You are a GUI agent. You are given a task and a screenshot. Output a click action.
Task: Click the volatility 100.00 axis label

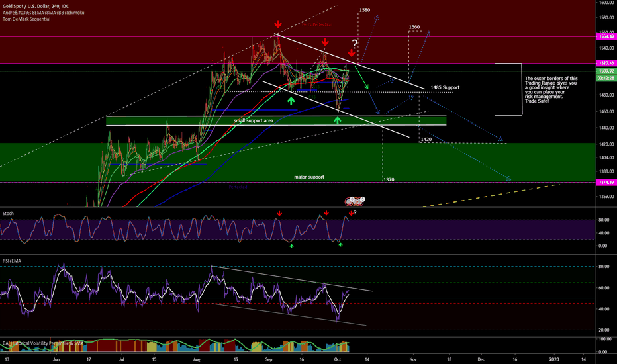(x=605, y=339)
